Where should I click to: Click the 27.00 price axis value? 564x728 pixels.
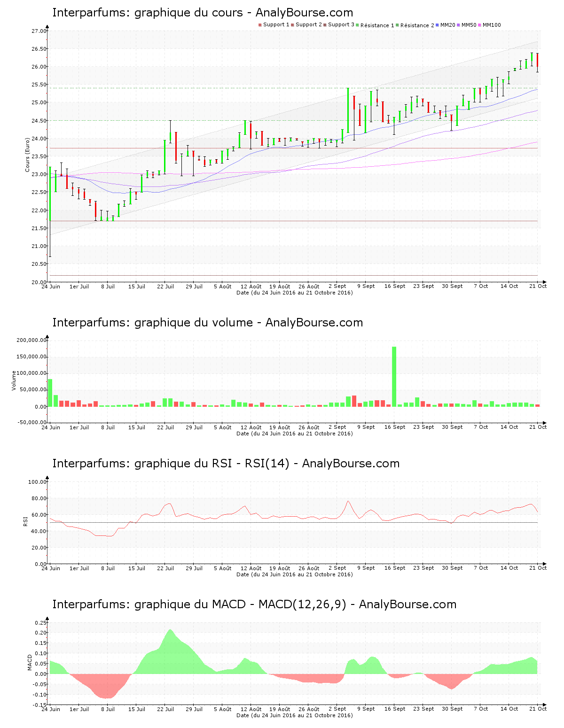39,31
